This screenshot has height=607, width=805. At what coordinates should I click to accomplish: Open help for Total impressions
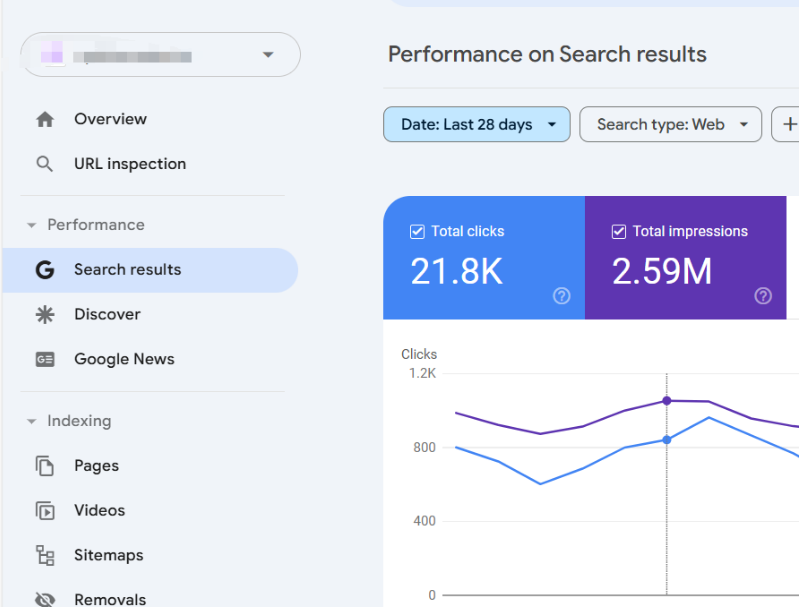(763, 296)
